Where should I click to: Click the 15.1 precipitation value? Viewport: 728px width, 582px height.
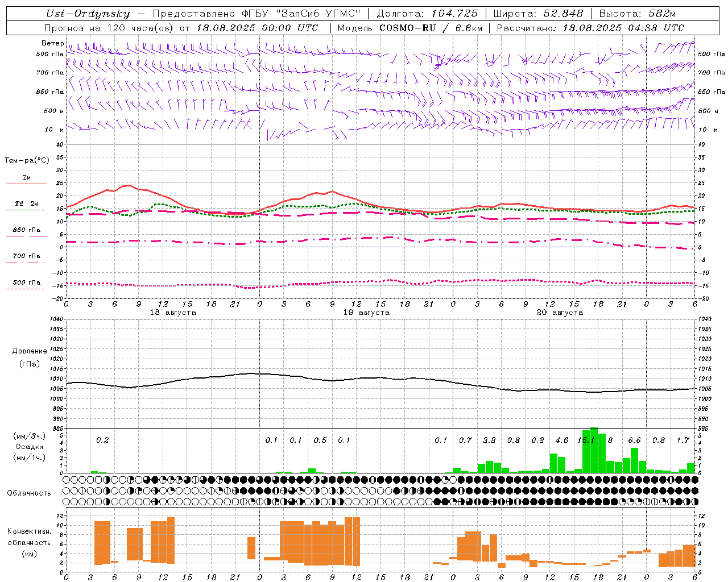[586, 440]
